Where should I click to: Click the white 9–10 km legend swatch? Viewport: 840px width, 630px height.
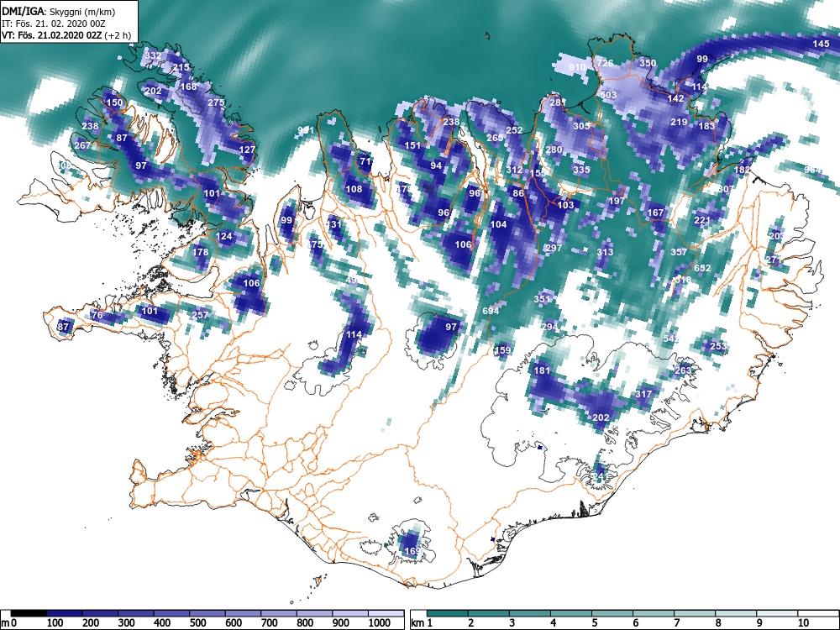tap(777, 613)
